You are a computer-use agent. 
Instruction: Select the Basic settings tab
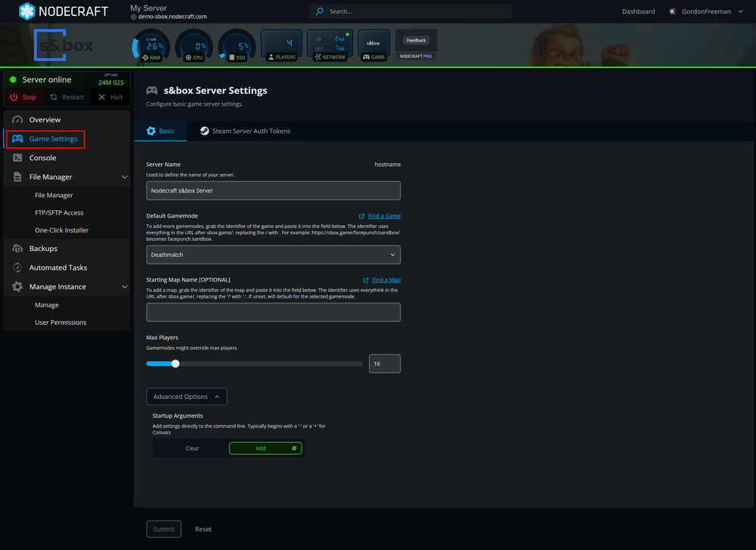[x=161, y=130]
